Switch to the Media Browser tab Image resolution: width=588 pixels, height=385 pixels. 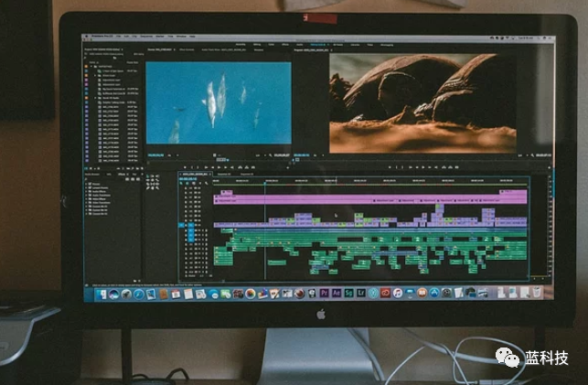(x=91, y=175)
